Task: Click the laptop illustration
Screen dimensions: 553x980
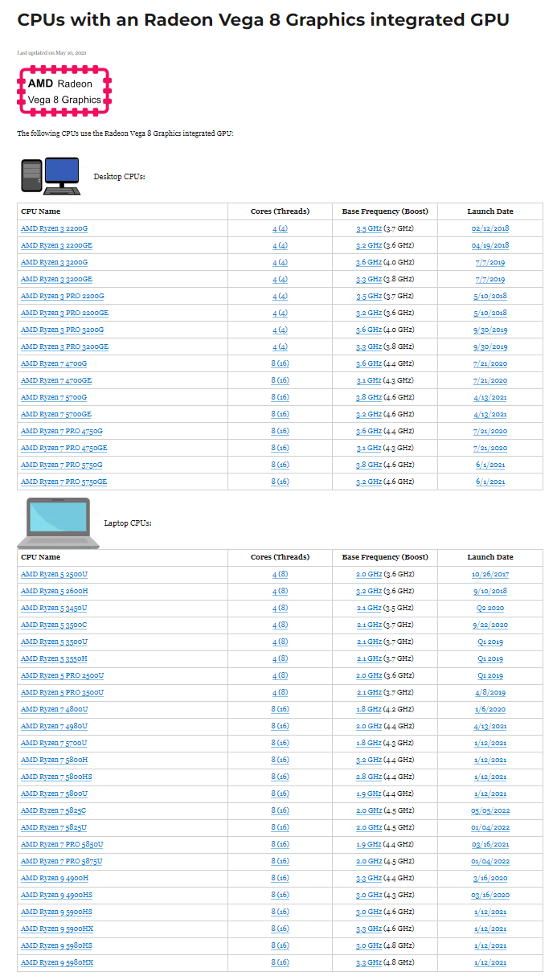Action: 59,523
